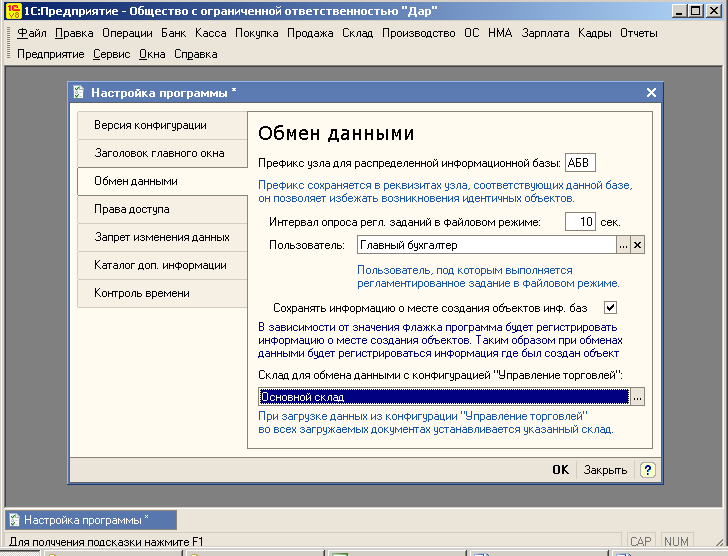Click the OK button
Image resolution: width=728 pixels, height=556 pixels.
(560, 470)
